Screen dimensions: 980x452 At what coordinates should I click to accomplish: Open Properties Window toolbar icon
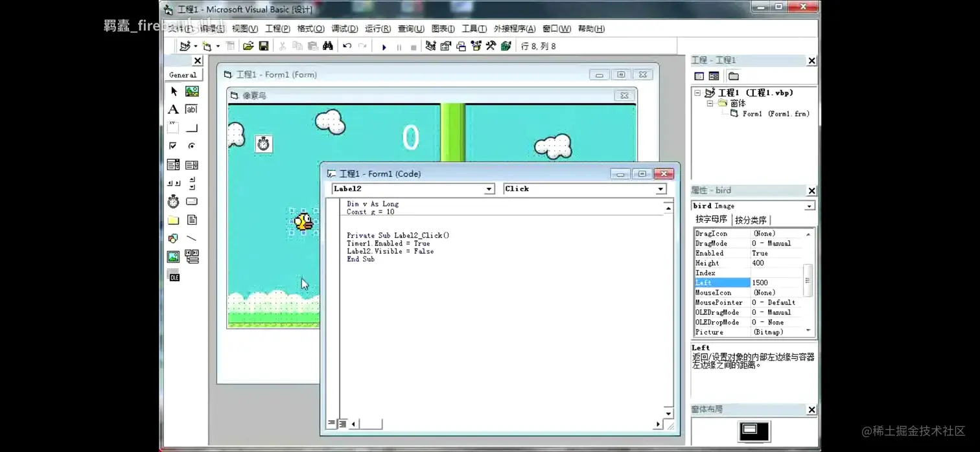446,46
